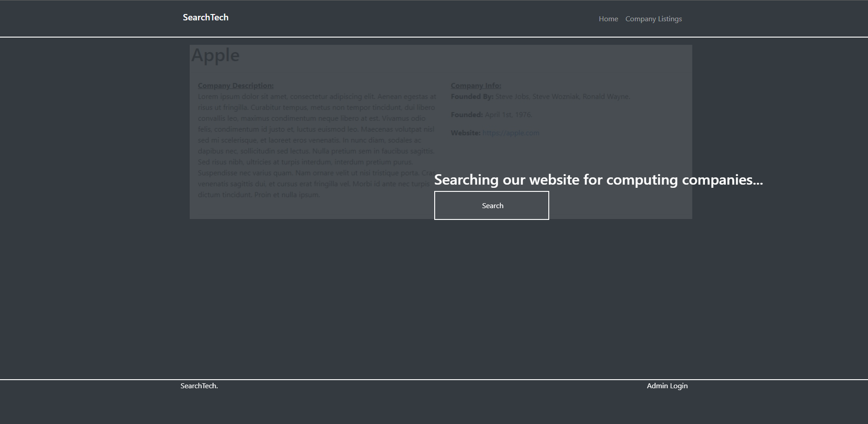The height and width of the screenshot is (424, 868).
Task: Click the 'Website:' bold label
Action: tap(465, 133)
